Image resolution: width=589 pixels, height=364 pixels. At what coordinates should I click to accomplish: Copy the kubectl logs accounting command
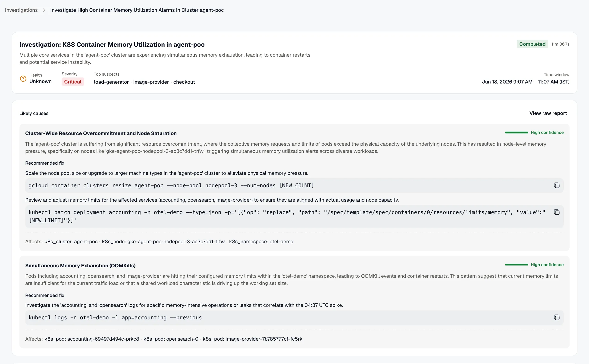pyautogui.click(x=556, y=317)
